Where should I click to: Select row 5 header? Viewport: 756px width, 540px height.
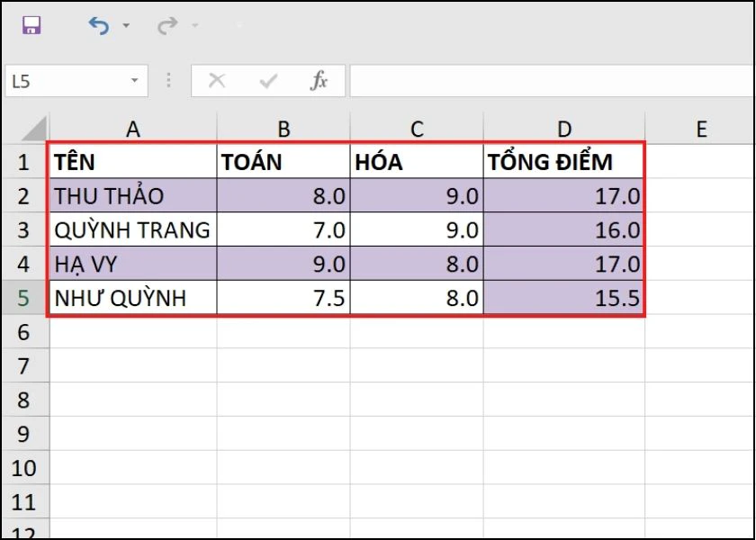coord(24,298)
